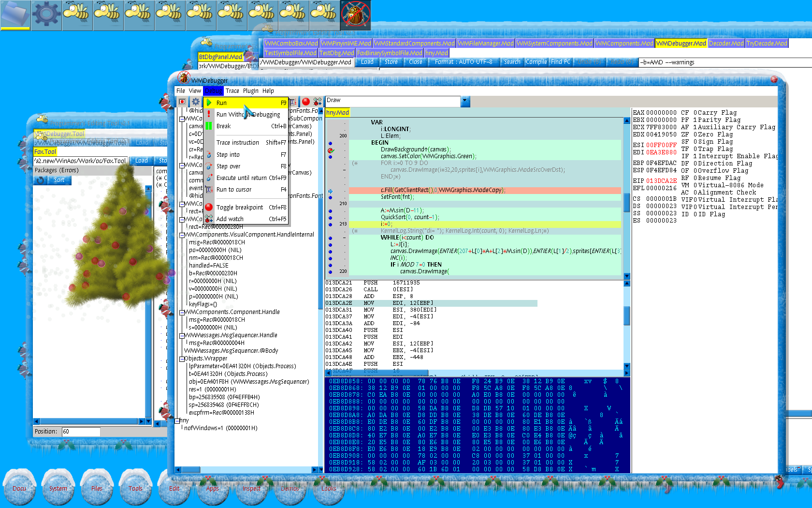Collapse WMComponents.Component.Handle tree node

pos(182,313)
